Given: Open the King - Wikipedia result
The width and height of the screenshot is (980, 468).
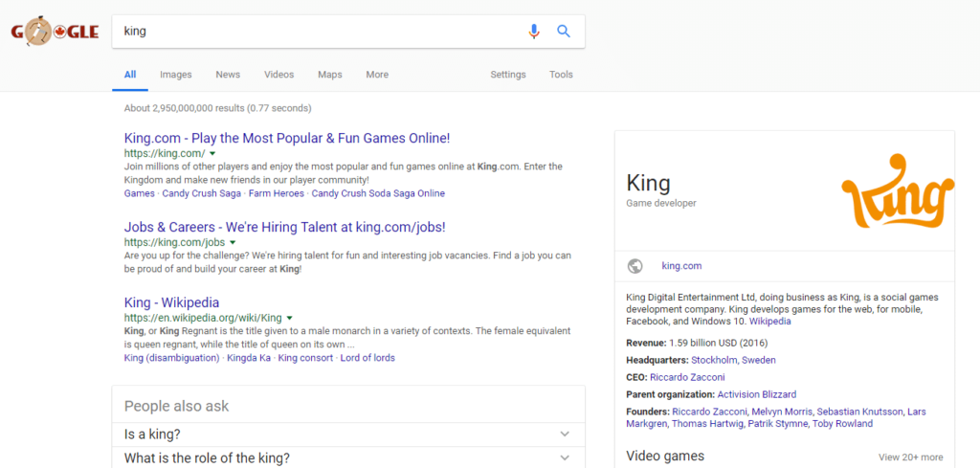Looking at the screenshot, I should (172, 302).
